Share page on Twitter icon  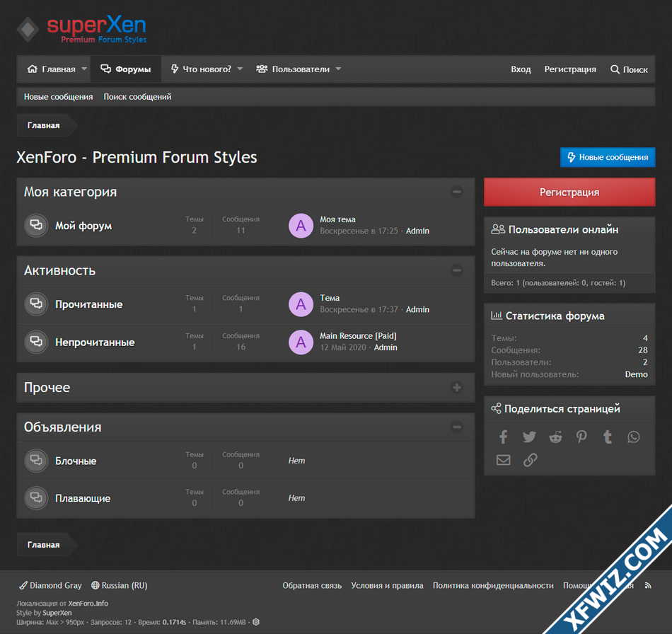pos(529,437)
